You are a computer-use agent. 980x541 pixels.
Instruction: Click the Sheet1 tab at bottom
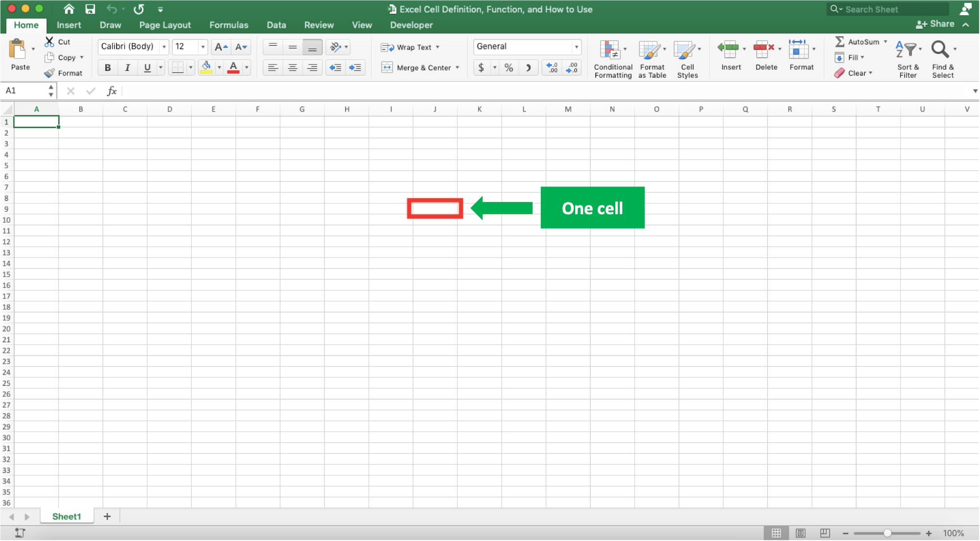(65, 517)
